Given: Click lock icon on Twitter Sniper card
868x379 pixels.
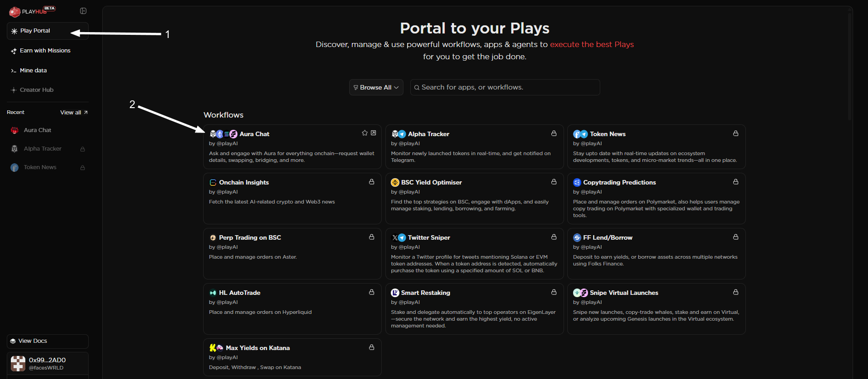Looking at the screenshot, I should click(554, 237).
